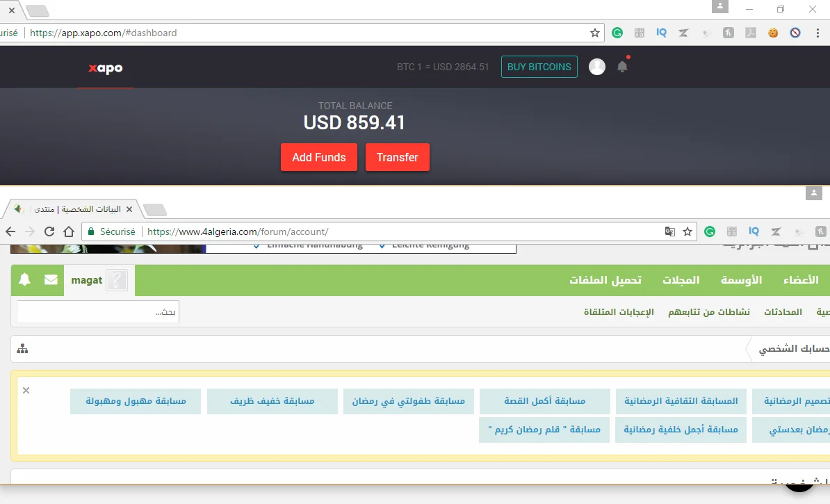
Task: Dismiss the yellow contest notice with X
Action: tap(26, 390)
